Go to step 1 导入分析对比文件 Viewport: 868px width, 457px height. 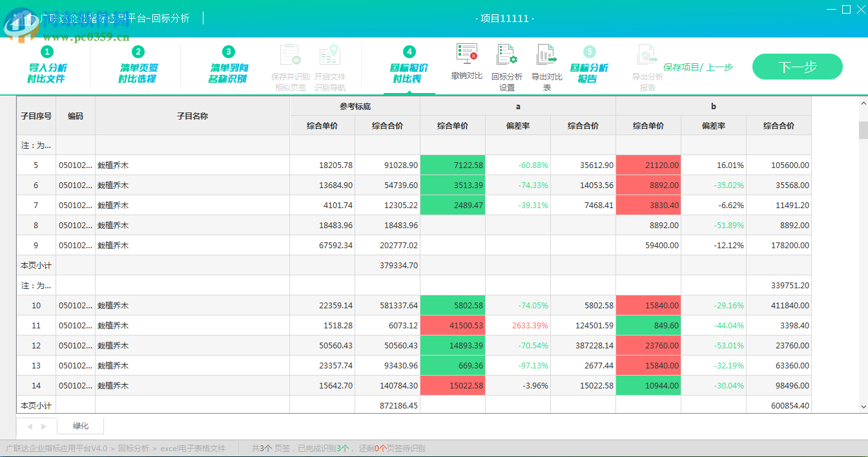point(47,66)
